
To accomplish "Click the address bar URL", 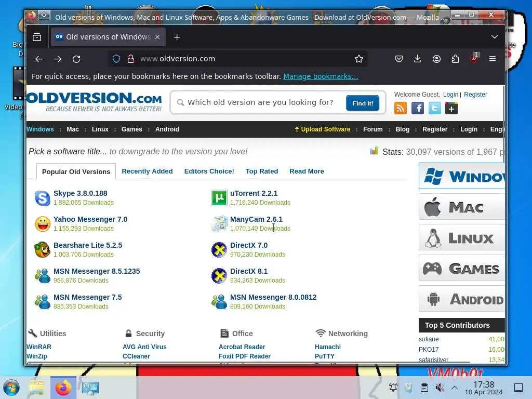I will (178, 59).
